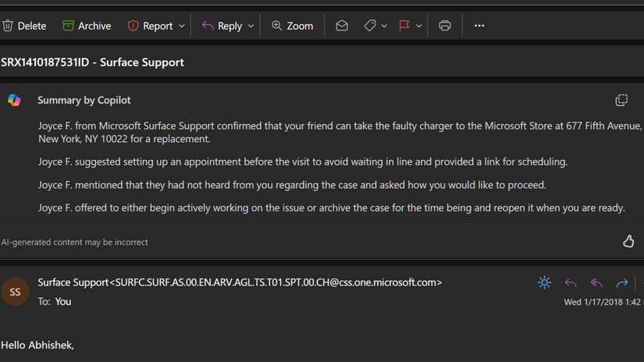
Task: Open the Reply options dropdown
Action: pos(251,26)
